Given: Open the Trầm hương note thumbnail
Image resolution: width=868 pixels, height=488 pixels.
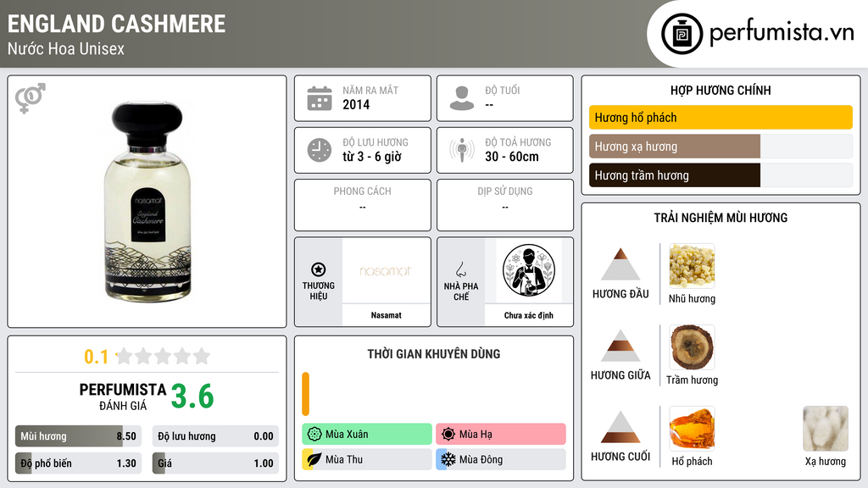Looking at the screenshot, I should 692,347.
